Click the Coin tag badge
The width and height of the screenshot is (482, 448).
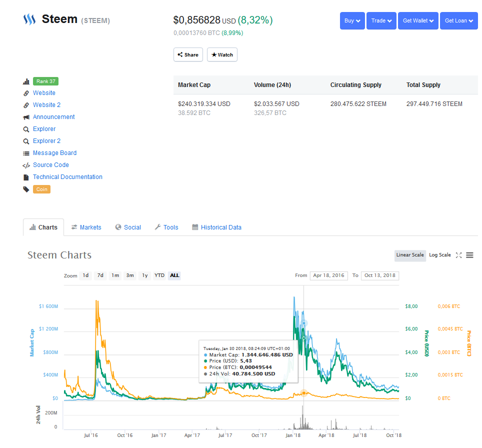click(42, 189)
